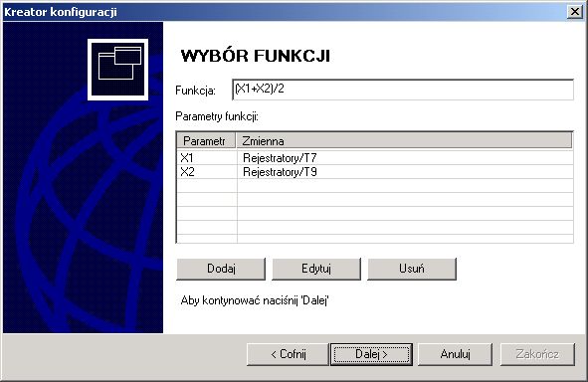Click the Edytuj button

316,269
